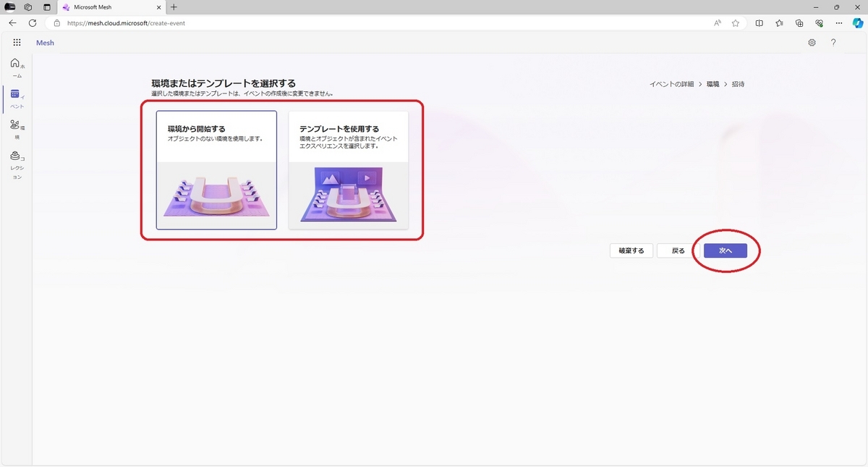Image resolution: width=868 pixels, height=467 pixels.
Task: Click the イベントの詳細 breadcrumb step
Action: (671, 84)
